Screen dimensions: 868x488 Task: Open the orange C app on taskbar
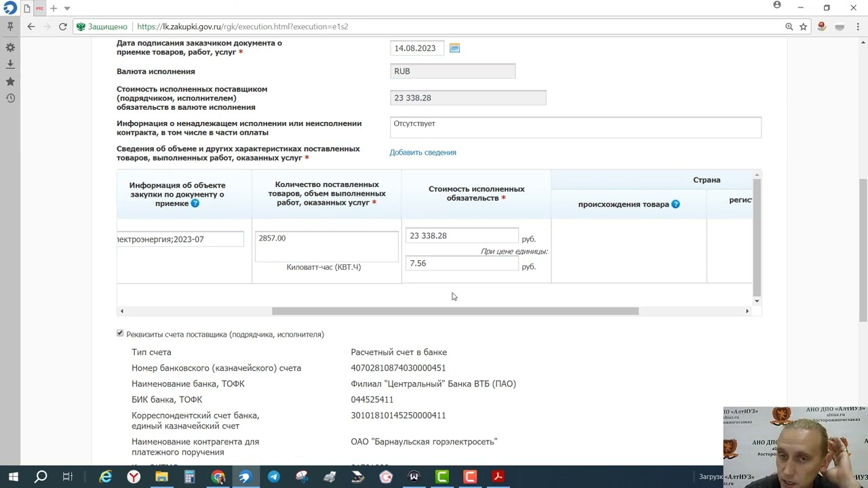470,476
